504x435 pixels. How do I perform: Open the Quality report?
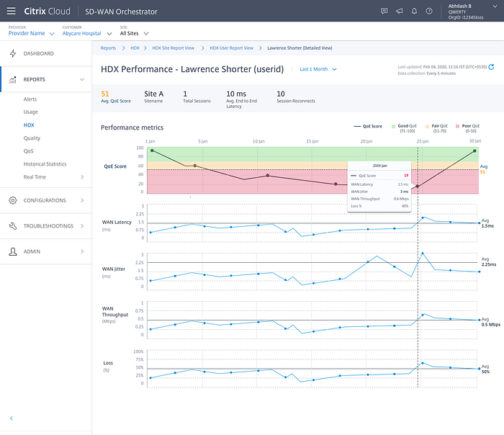(32, 138)
